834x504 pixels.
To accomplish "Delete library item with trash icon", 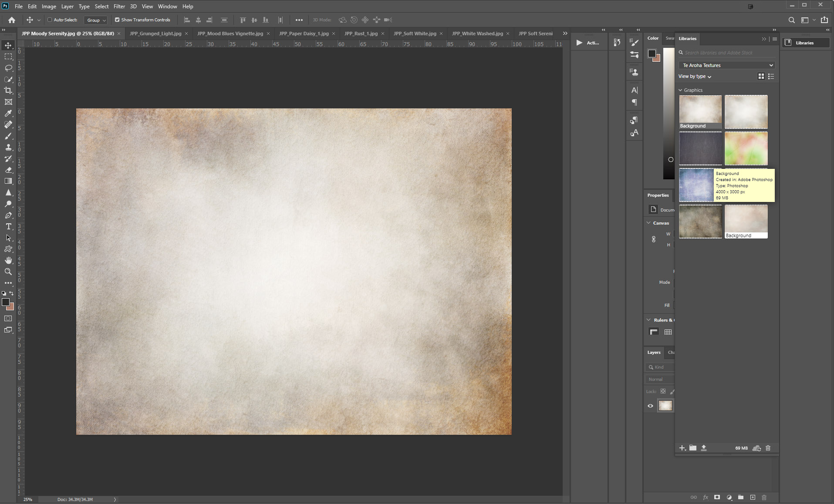I will tap(768, 448).
